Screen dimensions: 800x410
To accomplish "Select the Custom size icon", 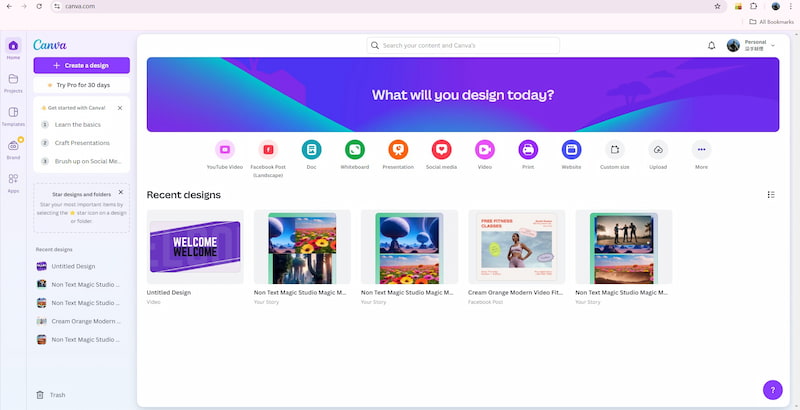I will point(615,149).
